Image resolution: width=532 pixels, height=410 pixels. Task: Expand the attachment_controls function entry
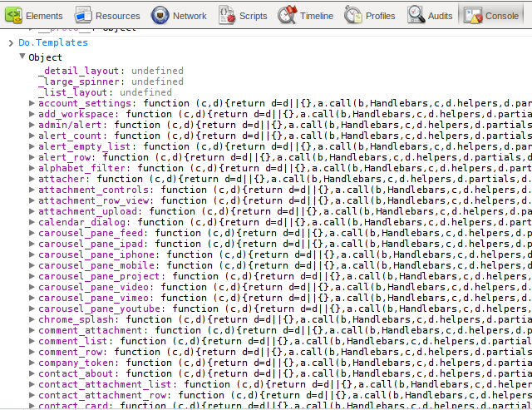click(x=32, y=190)
